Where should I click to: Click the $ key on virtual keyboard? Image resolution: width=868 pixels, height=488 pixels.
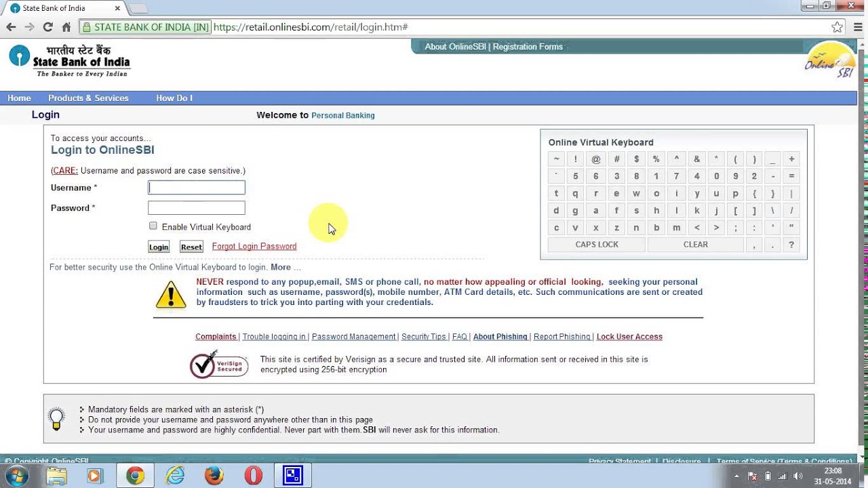click(x=636, y=159)
